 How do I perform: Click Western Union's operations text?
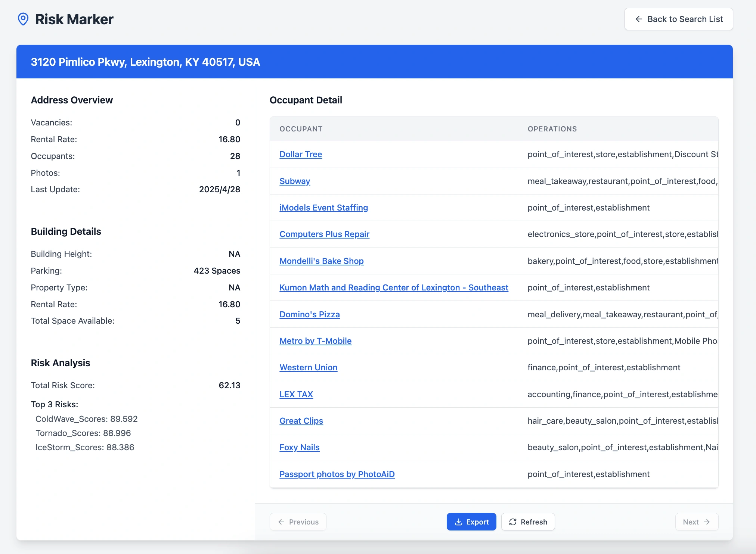click(x=604, y=367)
